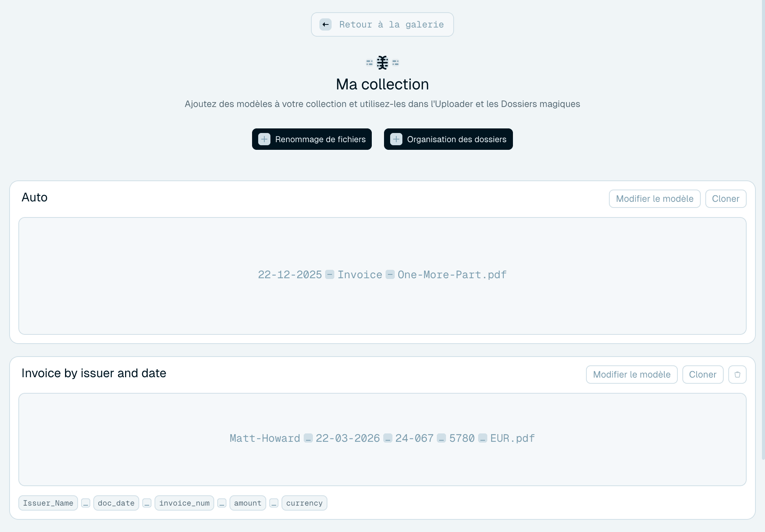This screenshot has height=532, width=765.
Task: Select the Issuer_Name tag chip
Action: pos(48,503)
